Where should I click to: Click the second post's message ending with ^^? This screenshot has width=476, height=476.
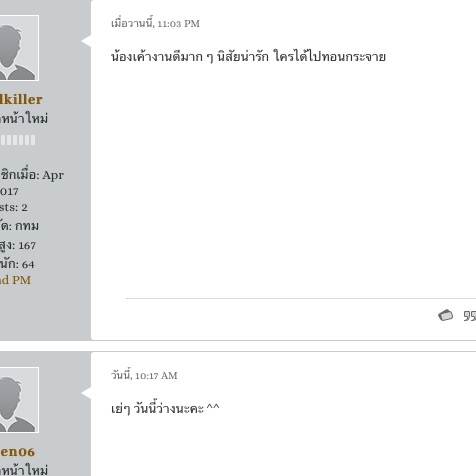(x=165, y=408)
